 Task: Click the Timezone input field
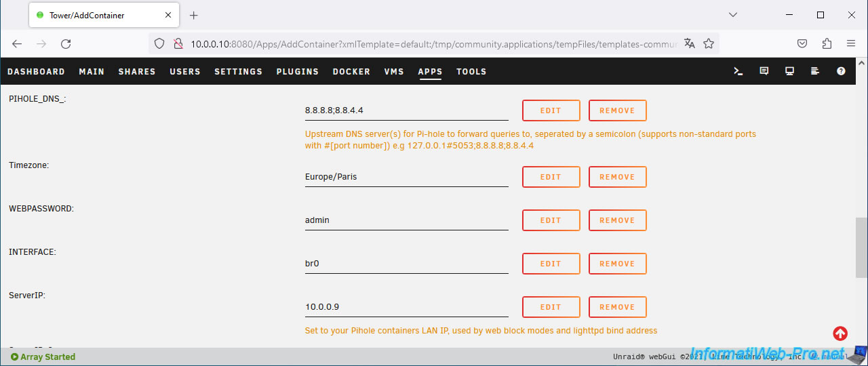[406, 177]
